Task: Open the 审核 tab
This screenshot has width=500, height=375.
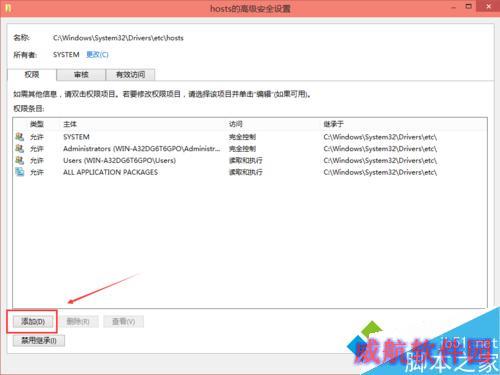Action: tap(81, 75)
